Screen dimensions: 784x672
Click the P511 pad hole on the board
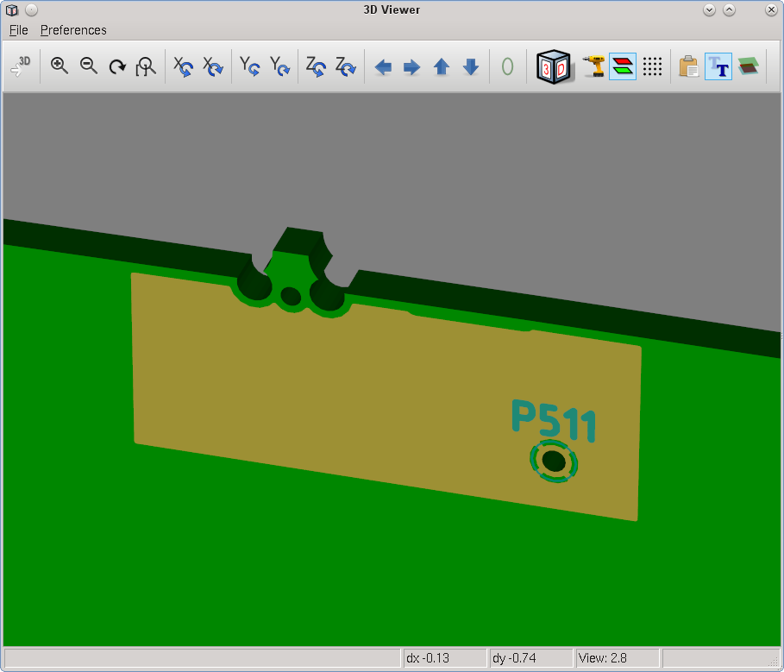point(554,462)
